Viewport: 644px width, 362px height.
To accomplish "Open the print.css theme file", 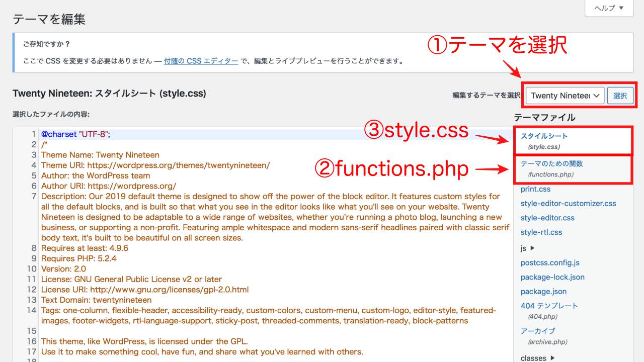I will click(x=535, y=189).
